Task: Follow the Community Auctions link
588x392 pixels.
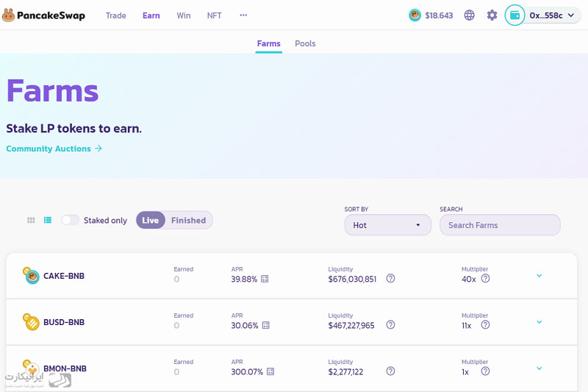Action: (54, 149)
